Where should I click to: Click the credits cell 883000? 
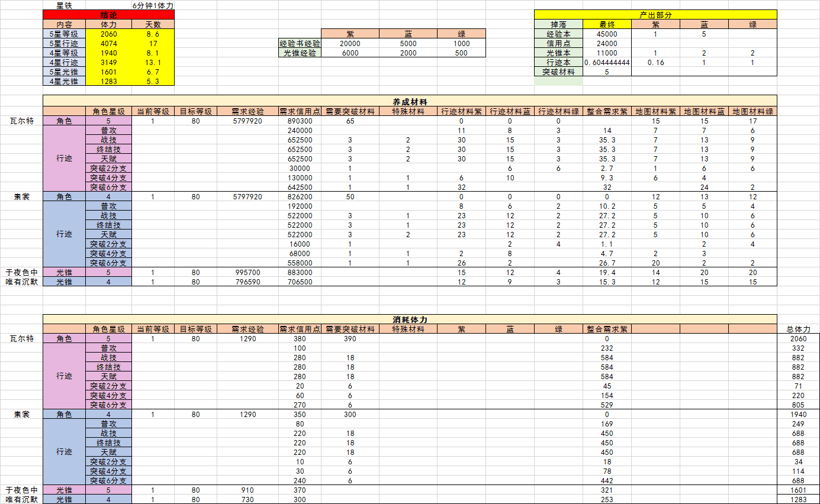pos(300,272)
